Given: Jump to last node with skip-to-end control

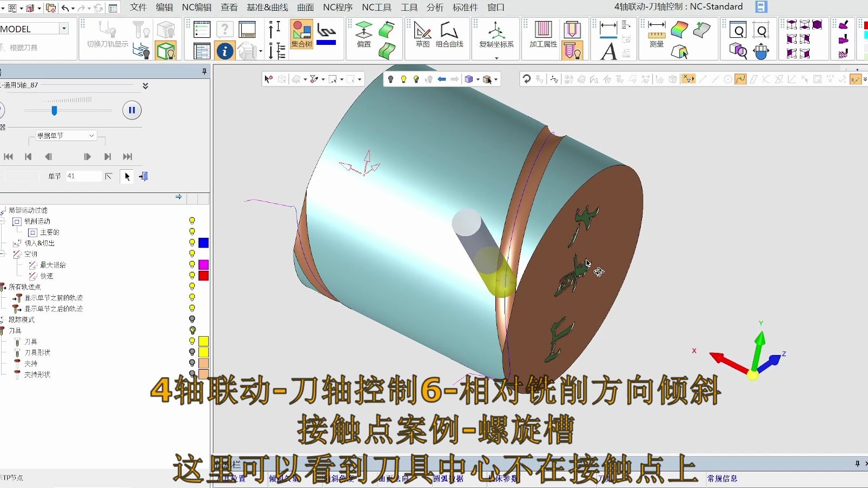Looking at the screenshot, I should 128,156.
